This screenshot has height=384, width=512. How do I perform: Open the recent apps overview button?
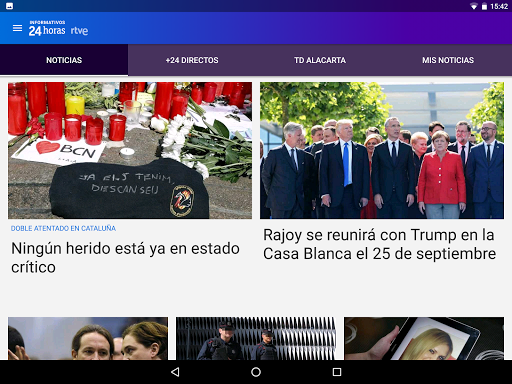[337, 372]
